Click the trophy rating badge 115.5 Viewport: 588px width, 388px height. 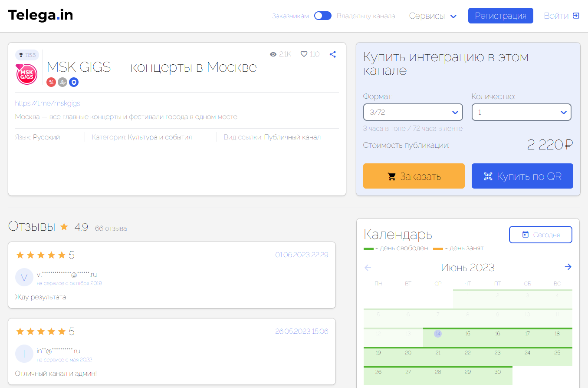pyautogui.click(x=27, y=55)
